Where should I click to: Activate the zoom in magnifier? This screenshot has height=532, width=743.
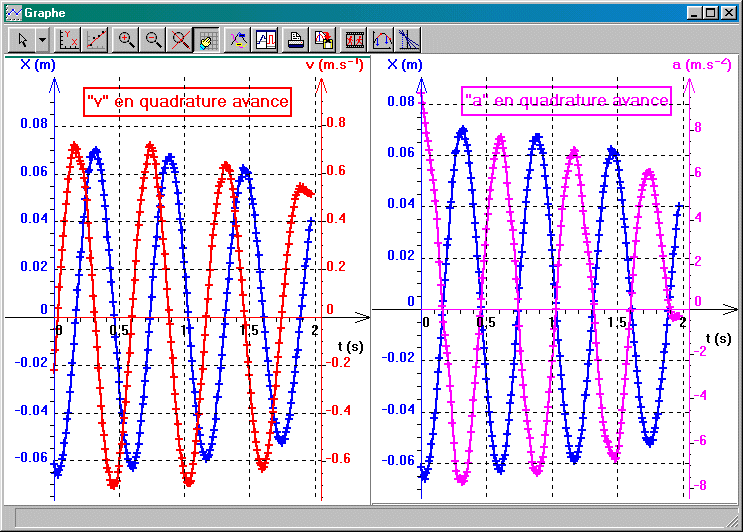(127, 40)
